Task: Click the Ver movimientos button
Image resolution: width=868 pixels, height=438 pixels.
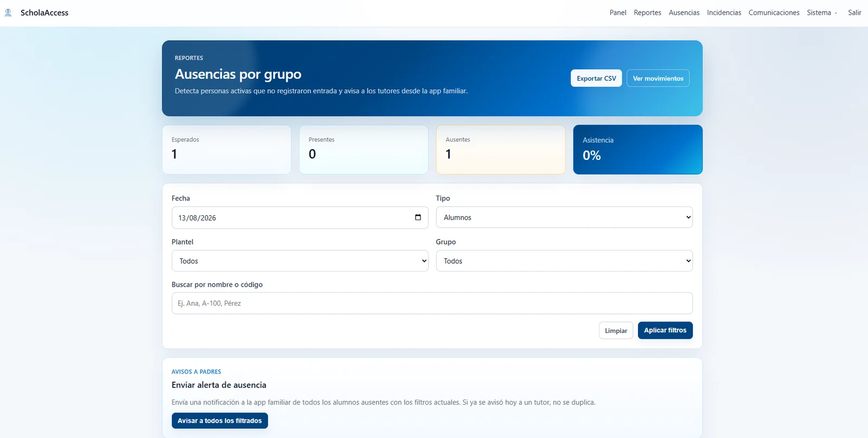Action: (x=658, y=78)
